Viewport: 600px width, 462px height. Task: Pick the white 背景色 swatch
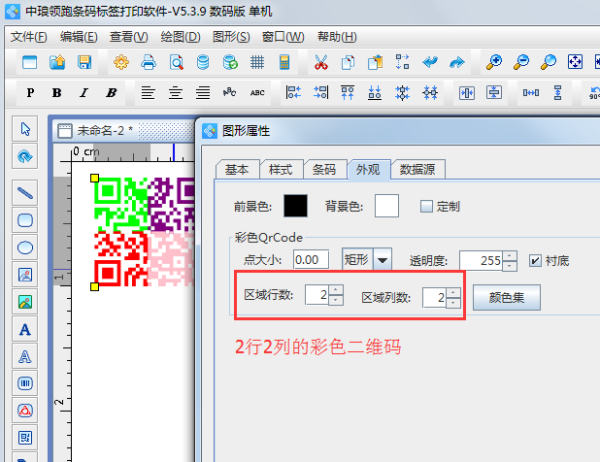pos(386,206)
